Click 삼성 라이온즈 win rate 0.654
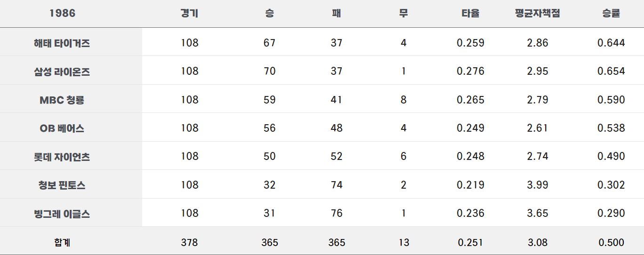The height and width of the screenshot is (255, 644). tap(611, 71)
